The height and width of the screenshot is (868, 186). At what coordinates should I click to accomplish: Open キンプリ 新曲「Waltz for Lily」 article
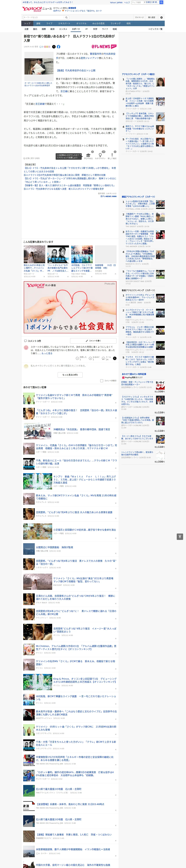point(84,479)
